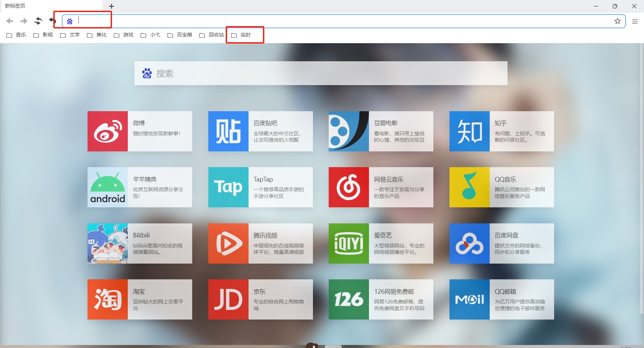Open the Tap logo tile
The width and height of the screenshot is (644, 348).
[x=228, y=187]
